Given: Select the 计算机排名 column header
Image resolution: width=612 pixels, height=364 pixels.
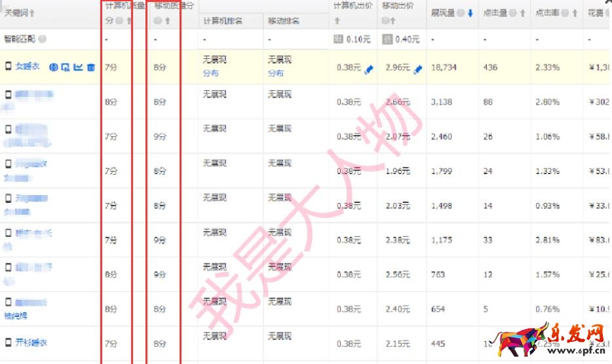Looking at the screenshot, I should [x=223, y=21].
